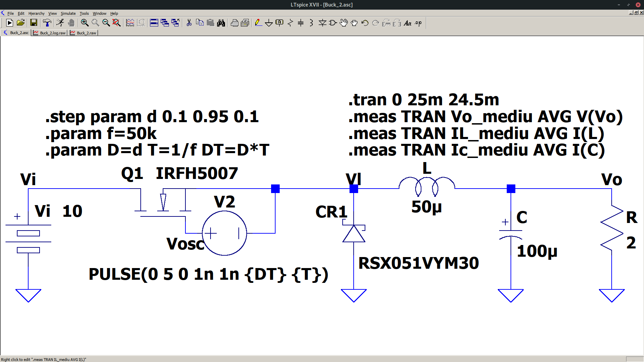This screenshot has height=362, width=644.
Task: Add a SPICE directive with .op icon
Action: click(418, 23)
